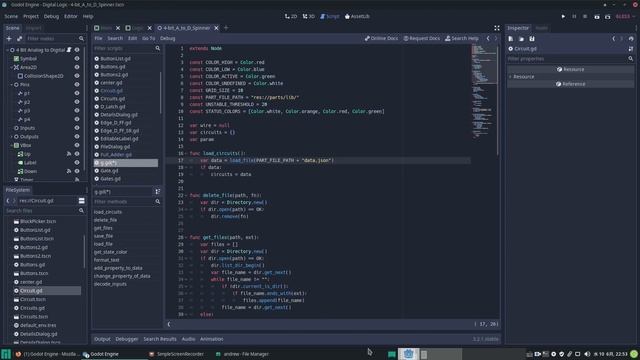Toggle visibility of Outputs node
640x360 pixels.
(x=77, y=137)
